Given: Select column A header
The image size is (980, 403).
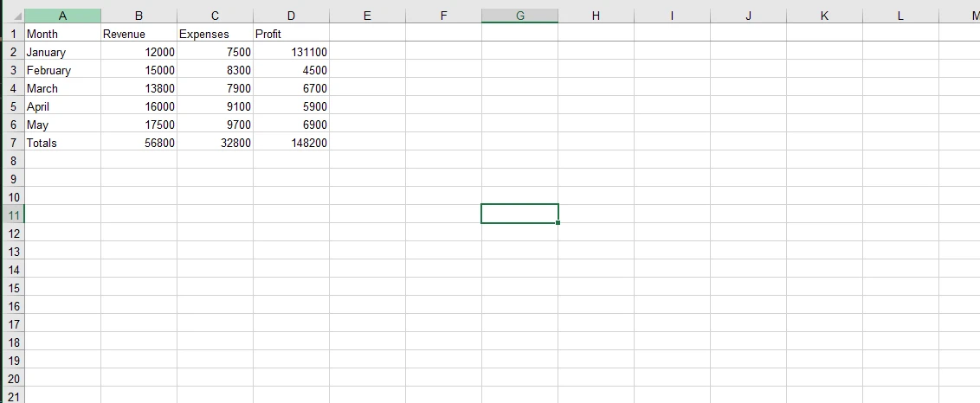Looking at the screenshot, I should coord(62,16).
